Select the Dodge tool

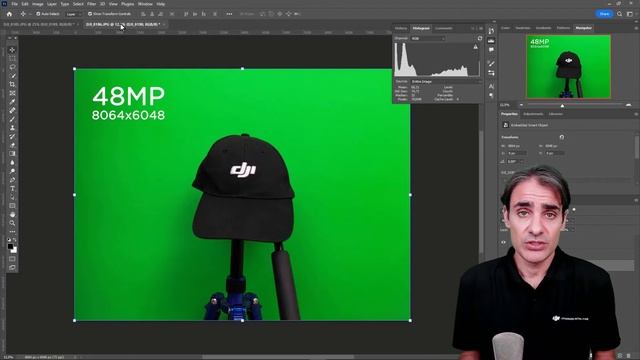(12, 171)
